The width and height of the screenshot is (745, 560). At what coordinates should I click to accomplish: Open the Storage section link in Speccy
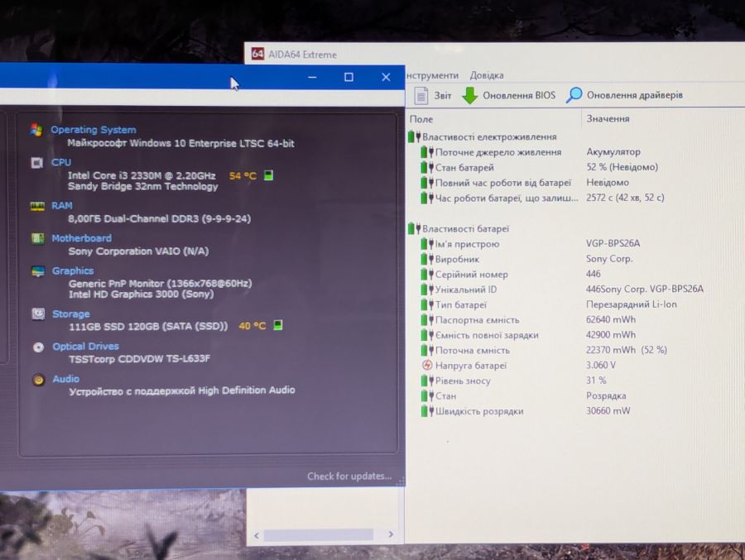pos(71,314)
